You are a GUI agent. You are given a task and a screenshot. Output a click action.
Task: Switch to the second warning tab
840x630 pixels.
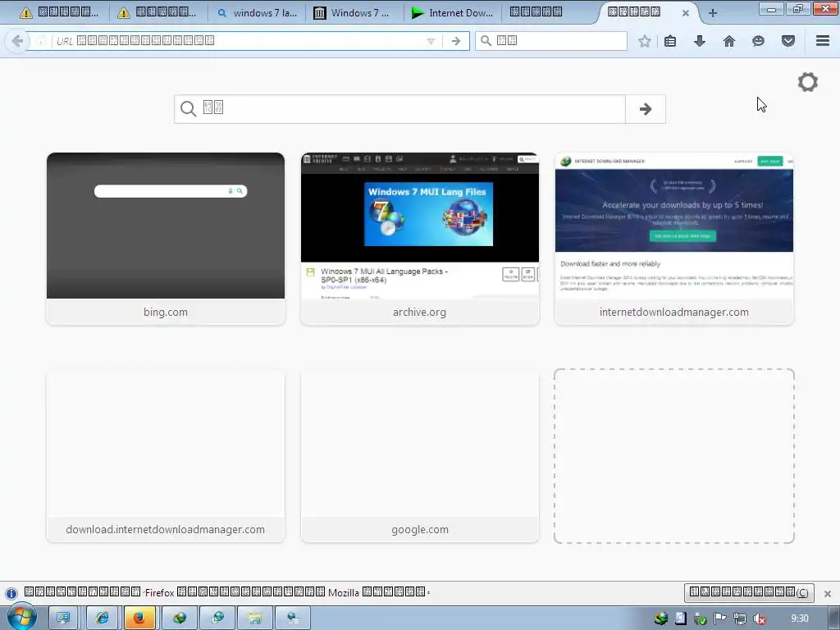point(157,13)
